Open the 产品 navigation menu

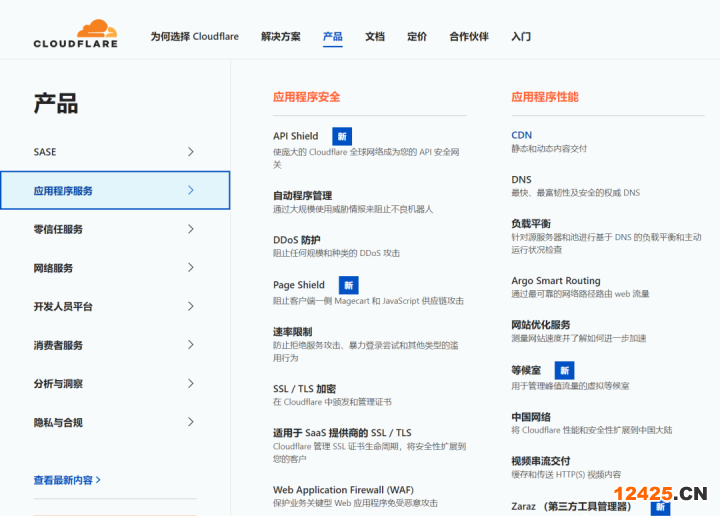click(332, 37)
